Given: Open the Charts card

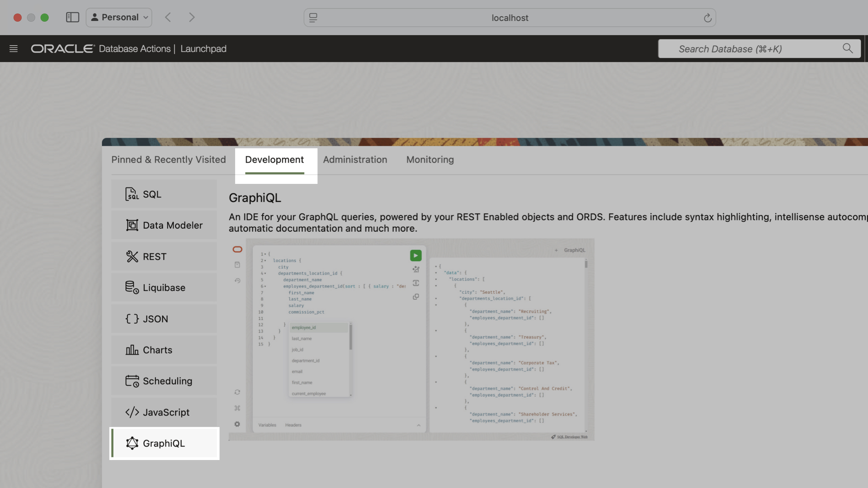Looking at the screenshot, I should pyautogui.click(x=164, y=350).
